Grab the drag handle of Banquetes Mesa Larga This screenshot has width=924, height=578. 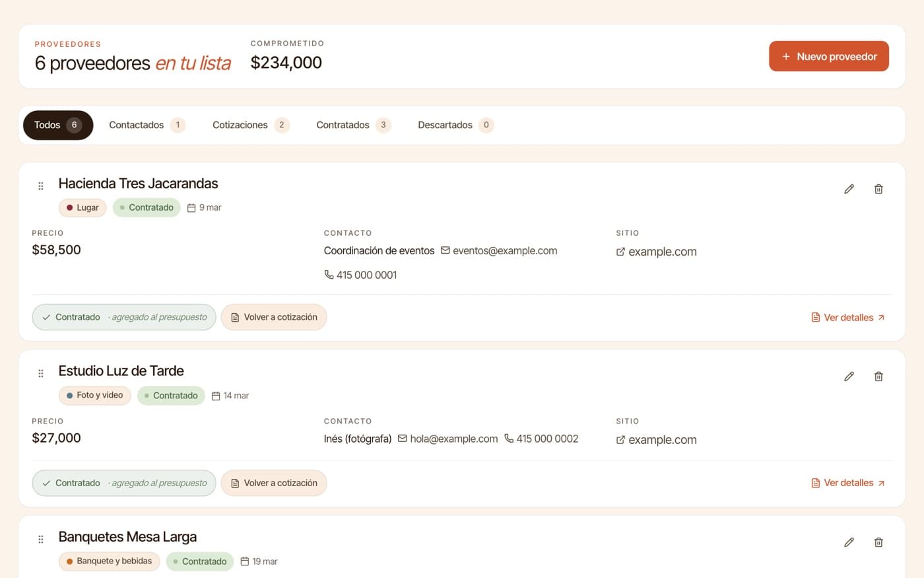coord(41,539)
